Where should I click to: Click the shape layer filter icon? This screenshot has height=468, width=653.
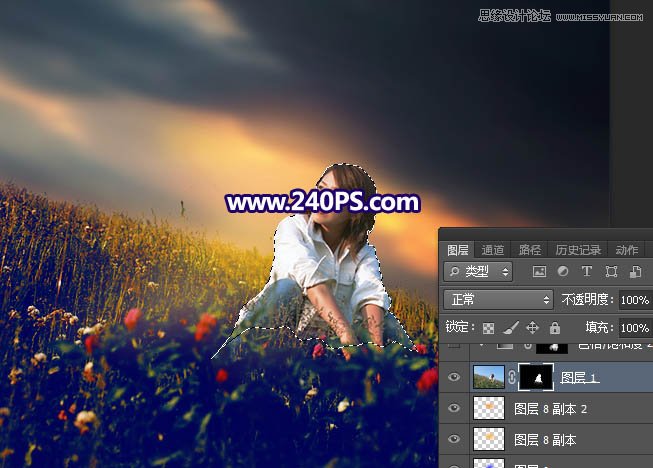tap(610, 271)
